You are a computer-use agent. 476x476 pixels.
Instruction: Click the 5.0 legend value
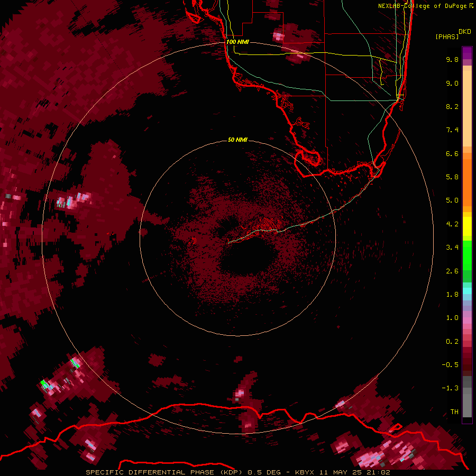452,200
